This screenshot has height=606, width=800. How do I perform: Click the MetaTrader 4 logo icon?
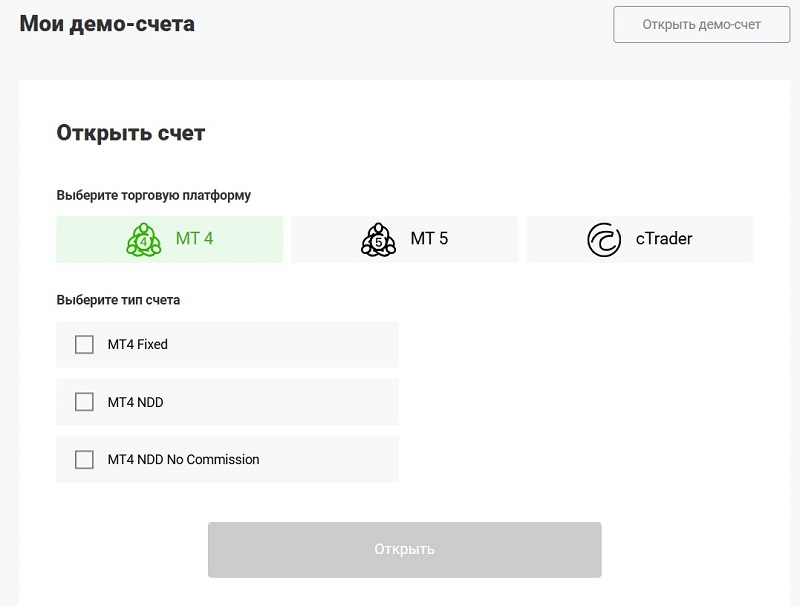coord(144,240)
